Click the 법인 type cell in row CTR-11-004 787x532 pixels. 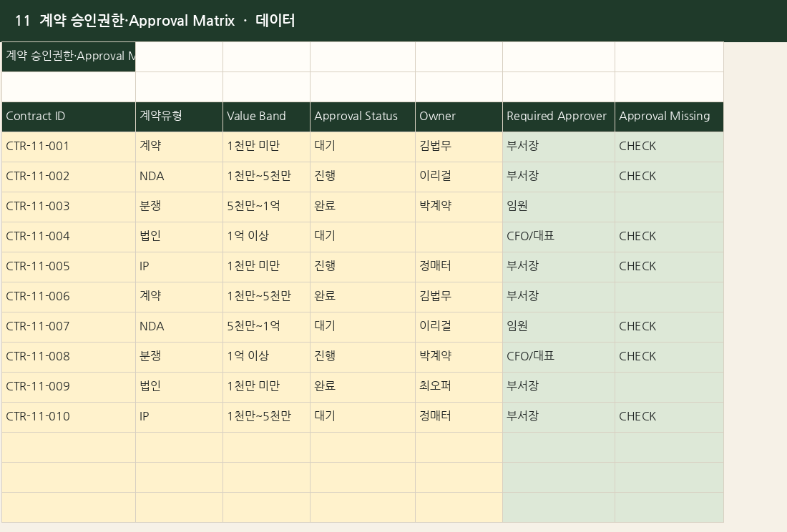coord(179,237)
